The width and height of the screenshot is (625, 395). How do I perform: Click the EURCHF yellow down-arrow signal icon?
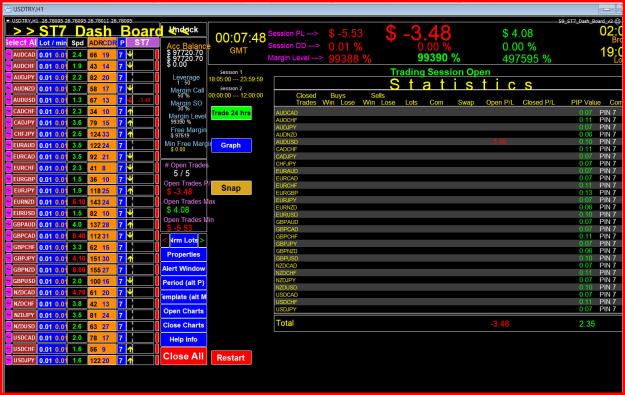130,168
